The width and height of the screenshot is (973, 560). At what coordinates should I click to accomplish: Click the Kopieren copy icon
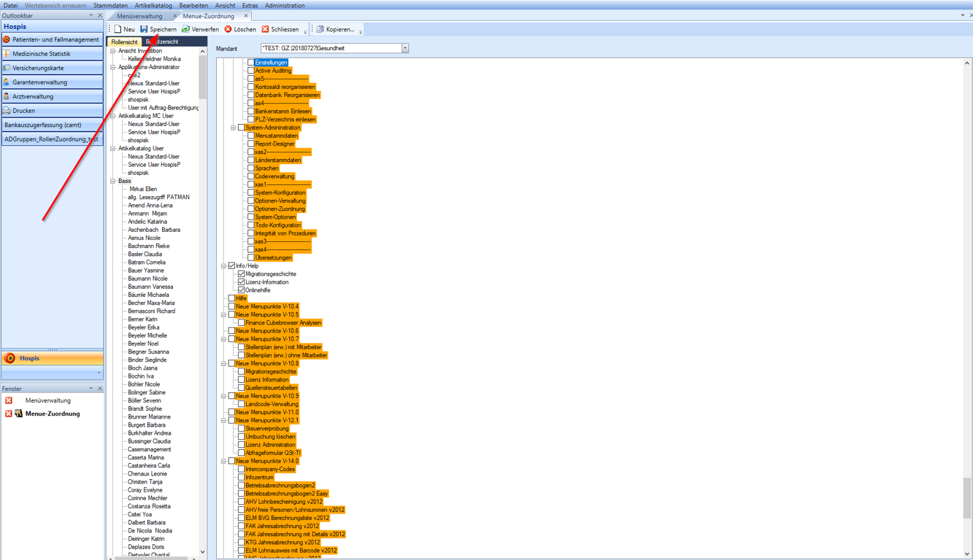pos(320,29)
